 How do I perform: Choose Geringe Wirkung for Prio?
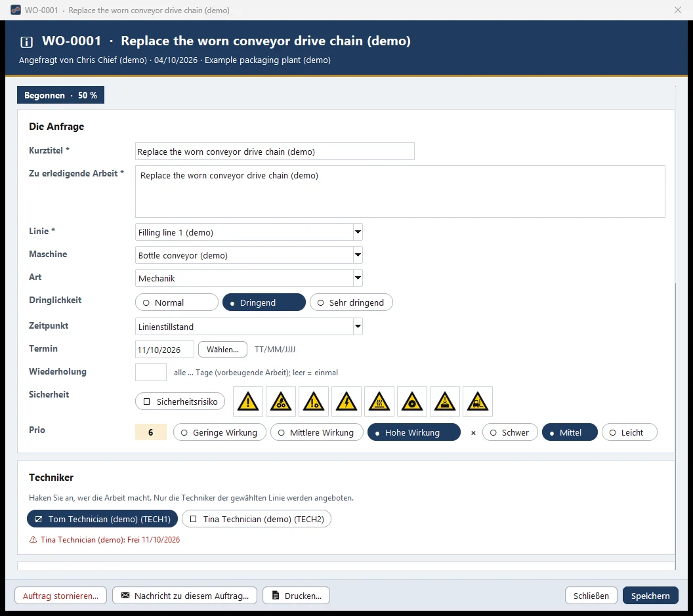click(x=220, y=432)
